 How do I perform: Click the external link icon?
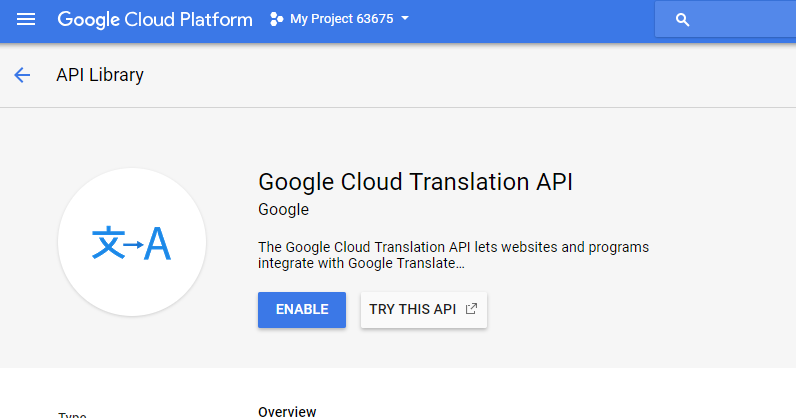(x=471, y=309)
